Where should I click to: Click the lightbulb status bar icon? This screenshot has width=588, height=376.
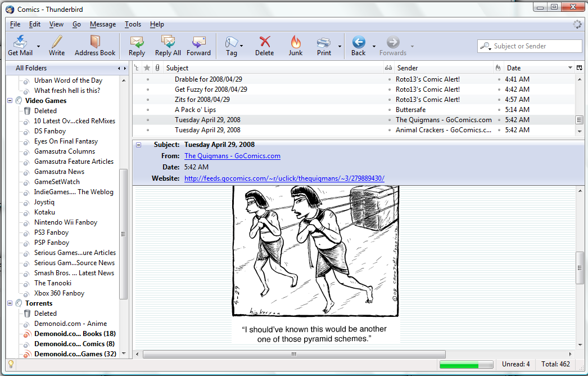(11, 364)
